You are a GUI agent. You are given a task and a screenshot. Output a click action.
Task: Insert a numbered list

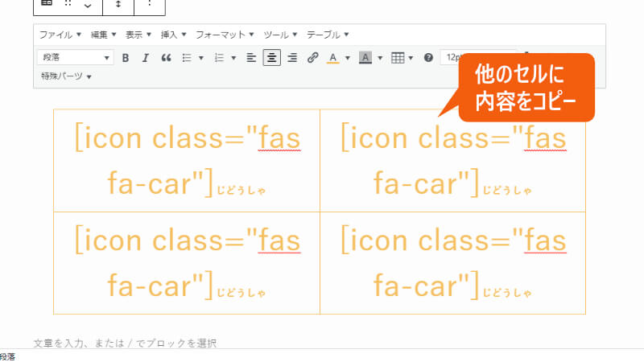tap(219, 58)
